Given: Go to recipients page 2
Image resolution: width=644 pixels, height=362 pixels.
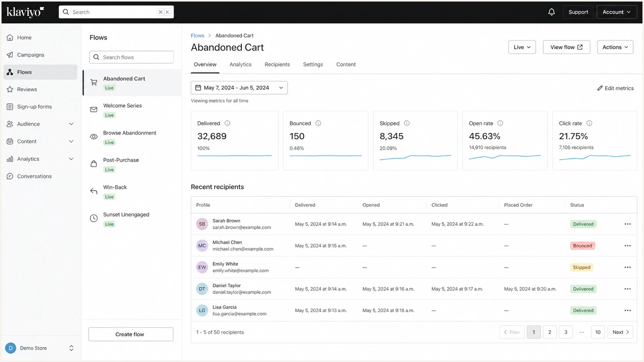Looking at the screenshot, I should [550, 332].
